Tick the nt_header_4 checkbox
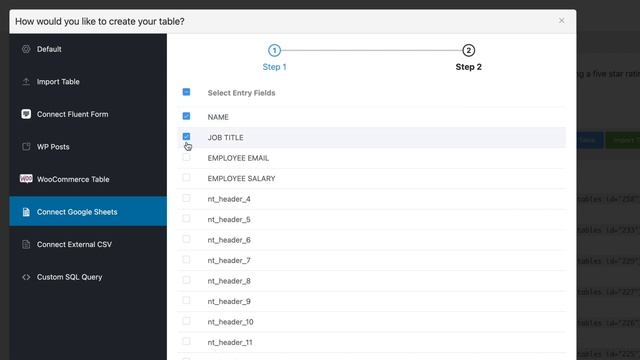The height and width of the screenshot is (360, 640). tap(187, 198)
